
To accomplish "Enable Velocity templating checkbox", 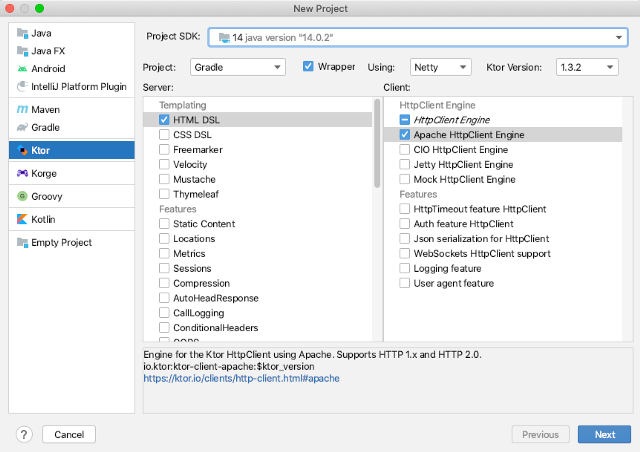I will click(164, 165).
